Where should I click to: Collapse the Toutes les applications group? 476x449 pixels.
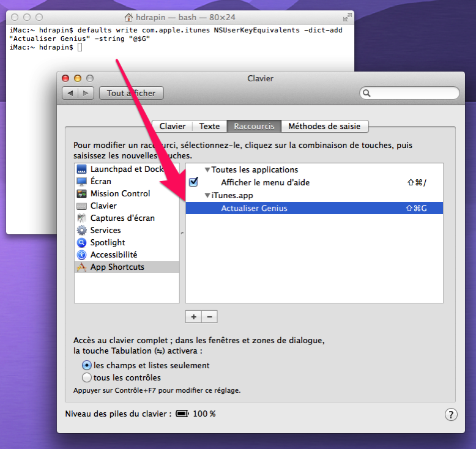pyautogui.click(x=207, y=170)
